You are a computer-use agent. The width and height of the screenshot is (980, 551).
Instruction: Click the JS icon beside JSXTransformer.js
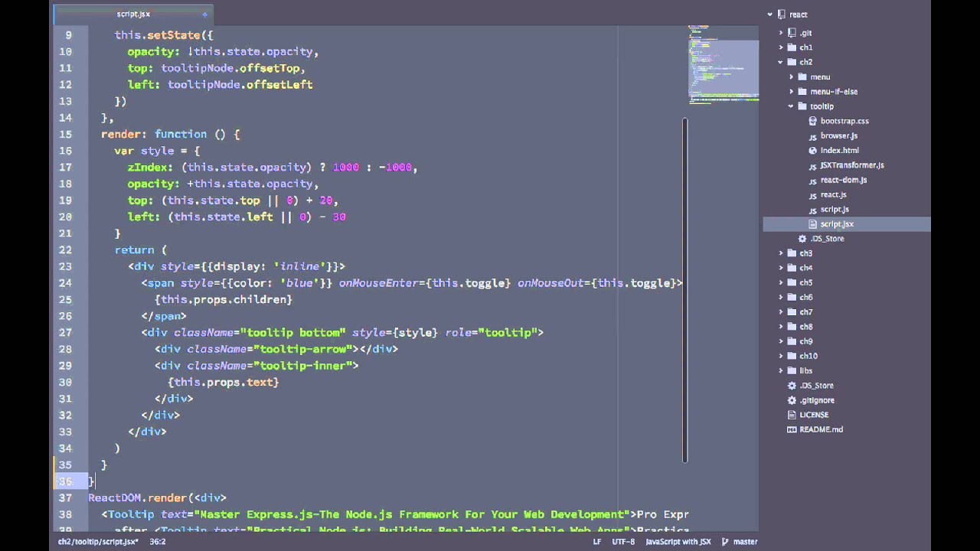pos(813,165)
